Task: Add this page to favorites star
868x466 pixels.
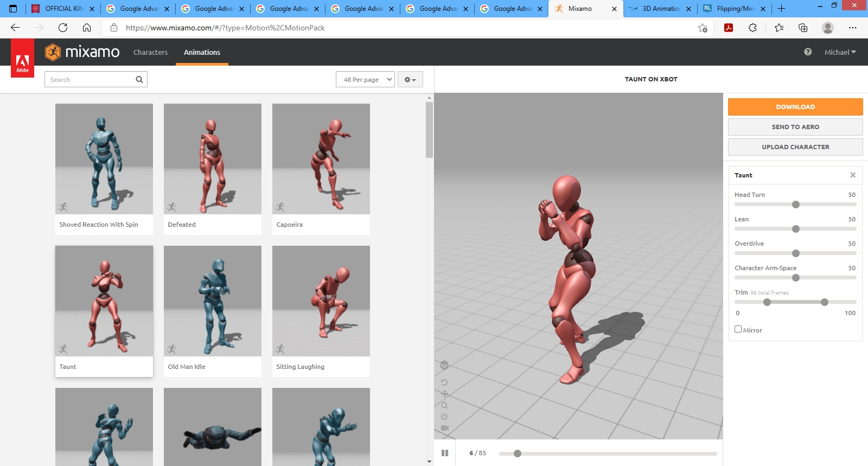Action: 703,28
